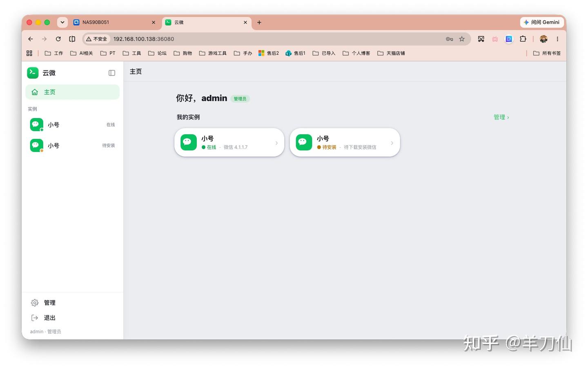The height and width of the screenshot is (368, 588).
Task: Open the 游戏工具 bookmark folder
Action: tap(213, 53)
